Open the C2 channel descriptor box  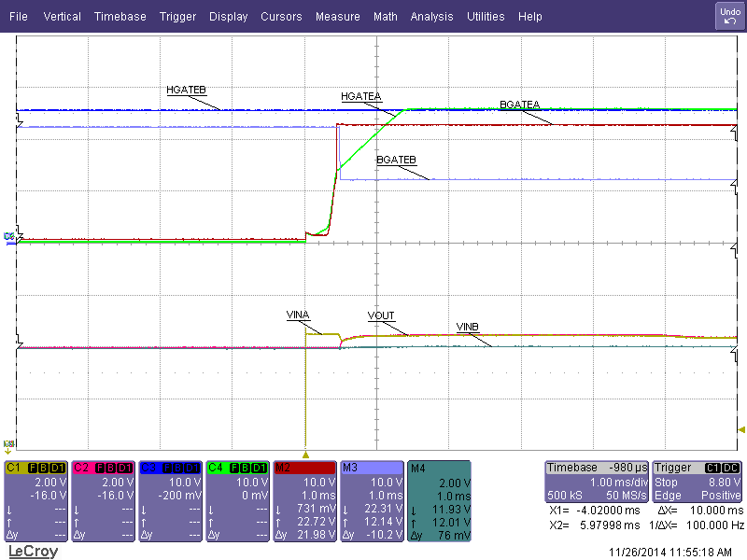[x=103, y=500]
